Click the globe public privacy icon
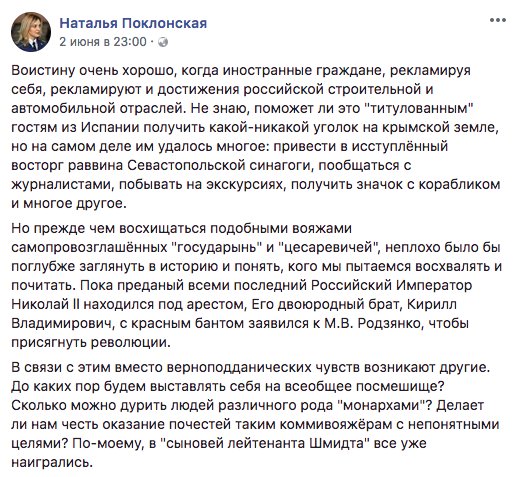 tap(163, 42)
